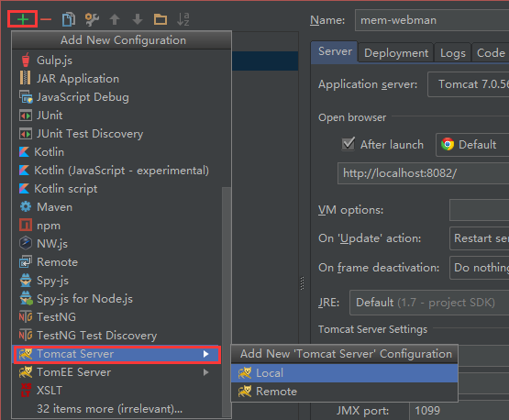Open the On frame deactivation dropdown
The width and height of the screenshot is (509, 420).
tap(479, 268)
